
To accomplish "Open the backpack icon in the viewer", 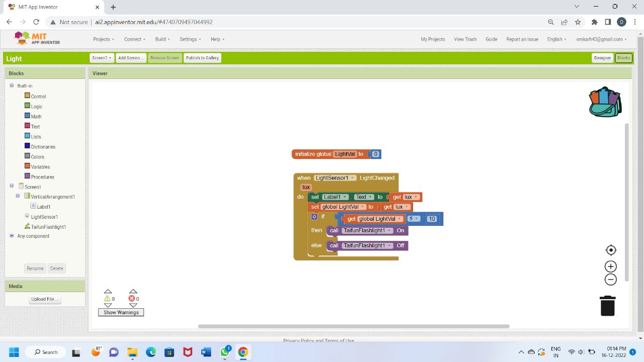I will point(605,102).
